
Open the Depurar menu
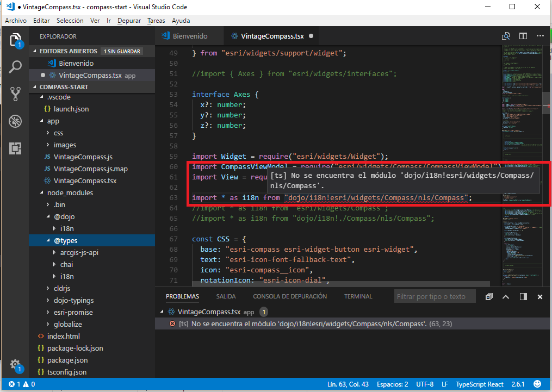click(129, 21)
